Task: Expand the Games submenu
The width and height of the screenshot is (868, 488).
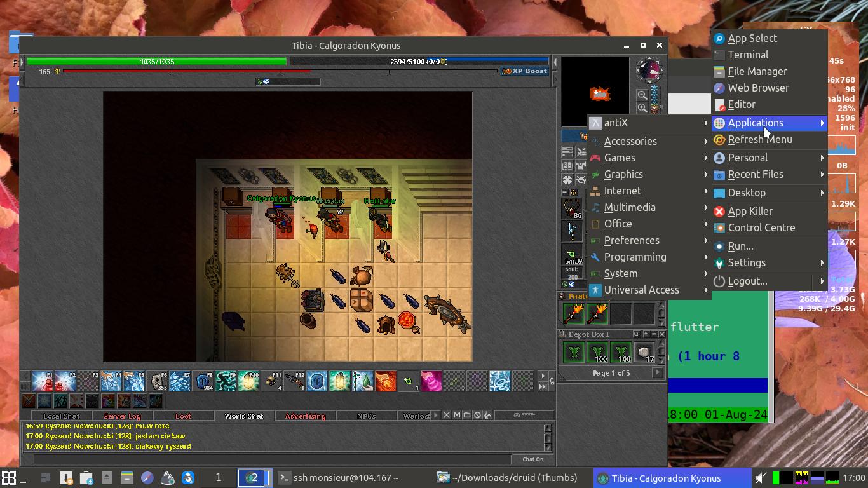Action: click(x=649, y=158)
